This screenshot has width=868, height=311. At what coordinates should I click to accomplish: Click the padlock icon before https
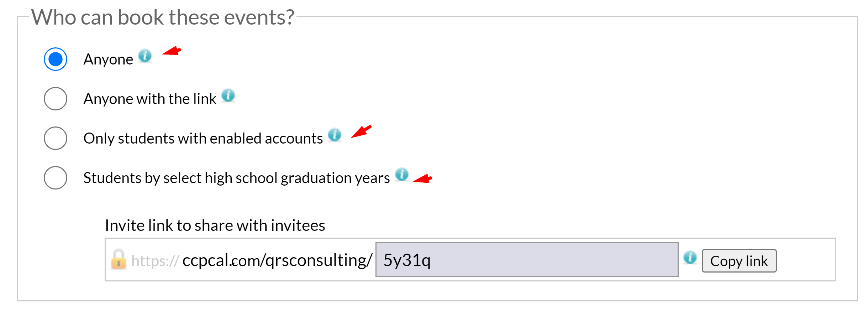click(119, 259)
